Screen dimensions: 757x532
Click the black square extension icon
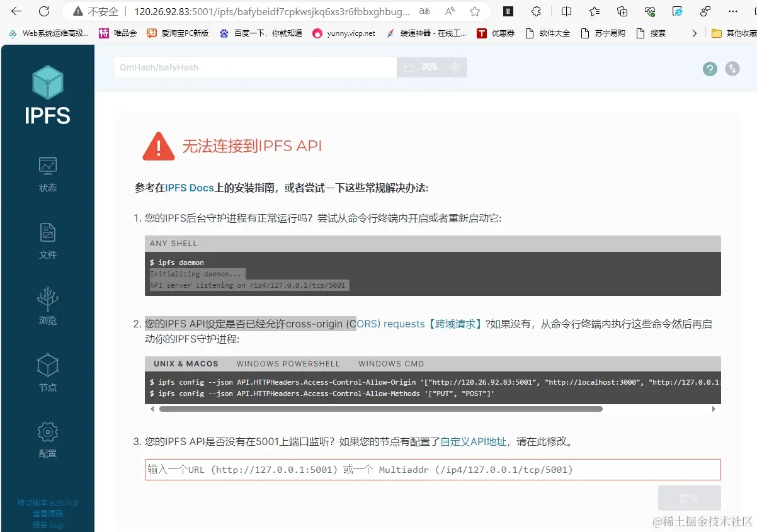[508, 11]
